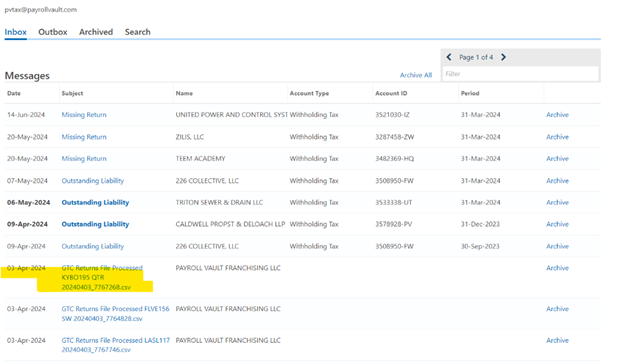
Task: Archive the KYBO195 QTR file message
Action: click(557, 268)
